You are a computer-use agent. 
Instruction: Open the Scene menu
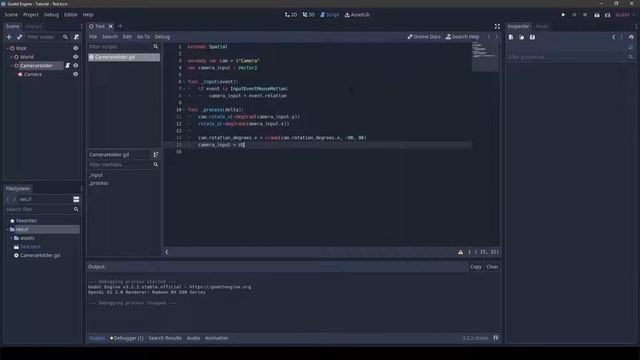[x=11, y=15]
